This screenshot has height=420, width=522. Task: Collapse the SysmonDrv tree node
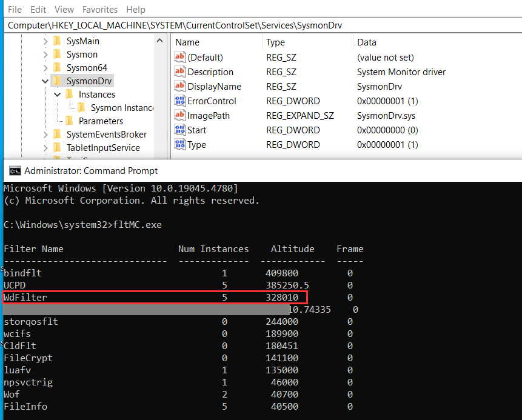coord(45,81)
